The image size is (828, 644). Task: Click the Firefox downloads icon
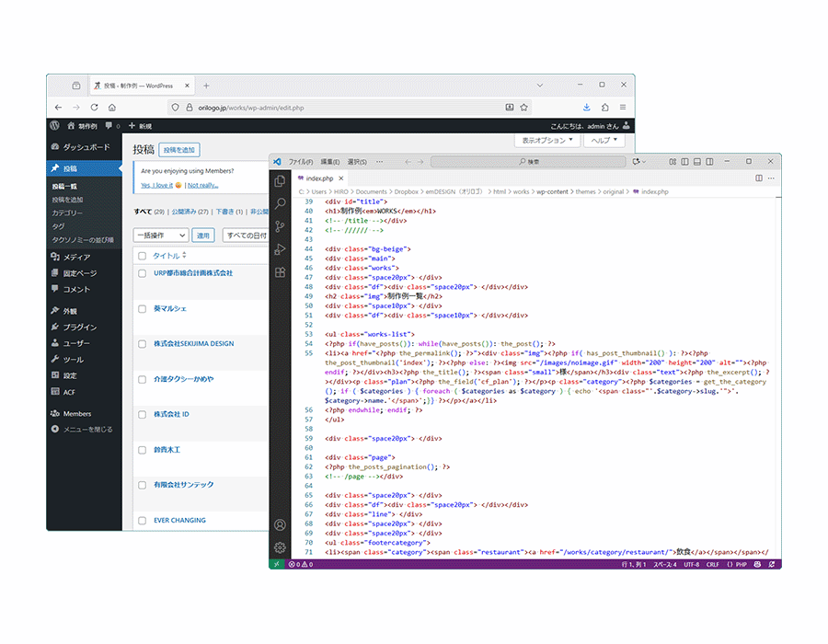[x=586, y=108]
